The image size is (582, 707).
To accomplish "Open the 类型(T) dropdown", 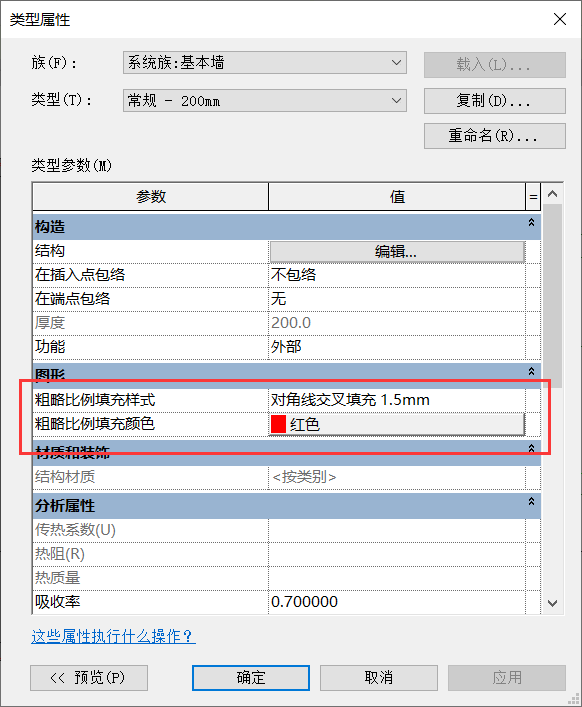I will pos(265,101).
